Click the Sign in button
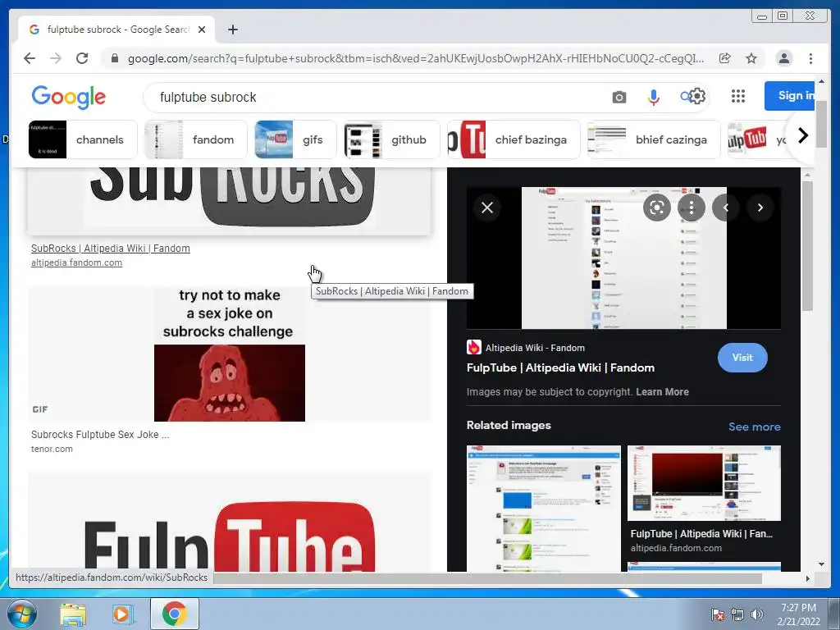 click(x=790, y=96)
